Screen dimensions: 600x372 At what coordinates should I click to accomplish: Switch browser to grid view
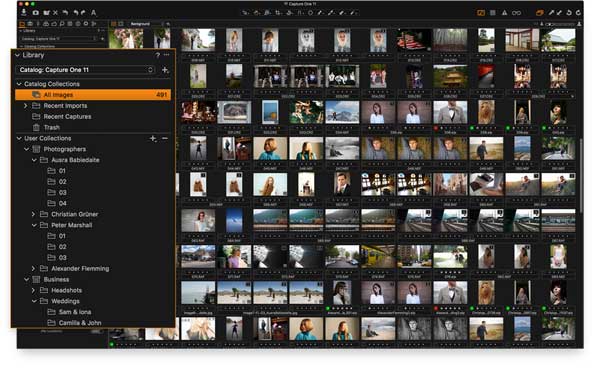[x=114, y=24]
